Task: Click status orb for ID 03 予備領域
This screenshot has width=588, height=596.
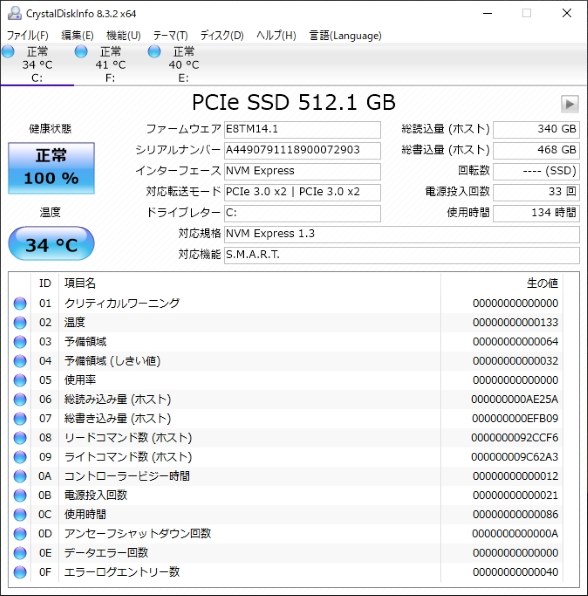Action: pos(20,342)
